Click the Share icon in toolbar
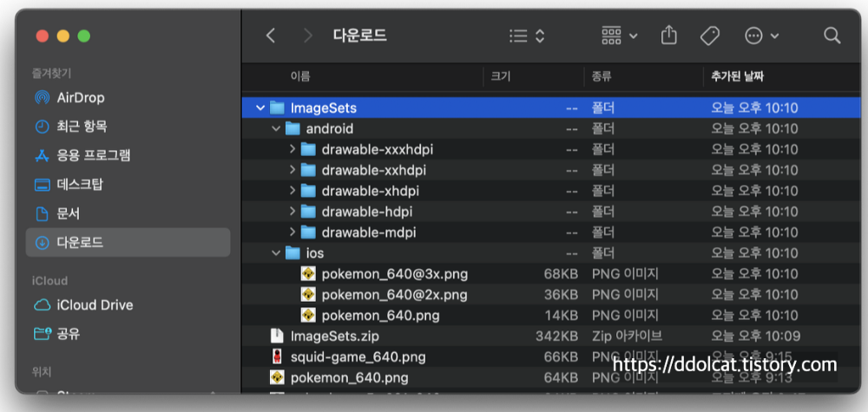 [668, 36]
